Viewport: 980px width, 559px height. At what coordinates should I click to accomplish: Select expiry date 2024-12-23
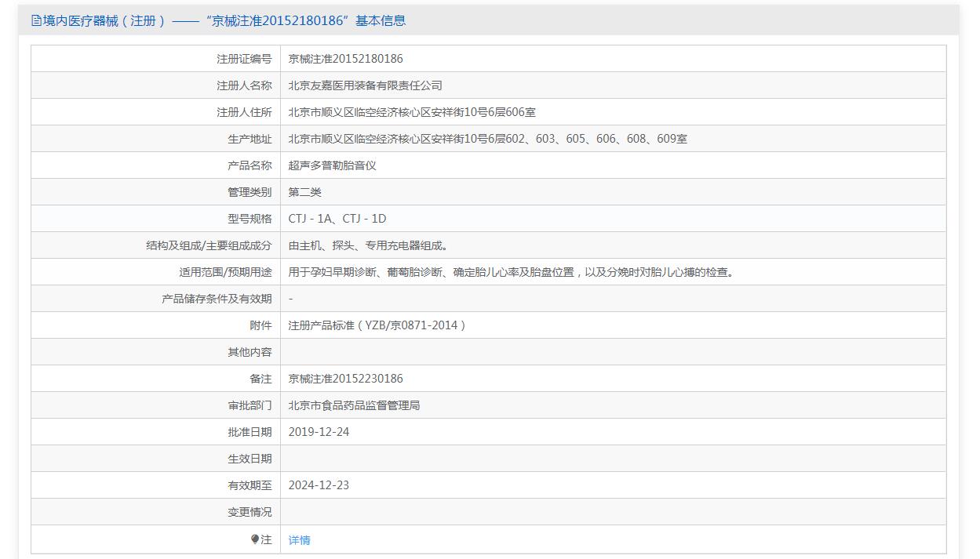coord(319,485)
